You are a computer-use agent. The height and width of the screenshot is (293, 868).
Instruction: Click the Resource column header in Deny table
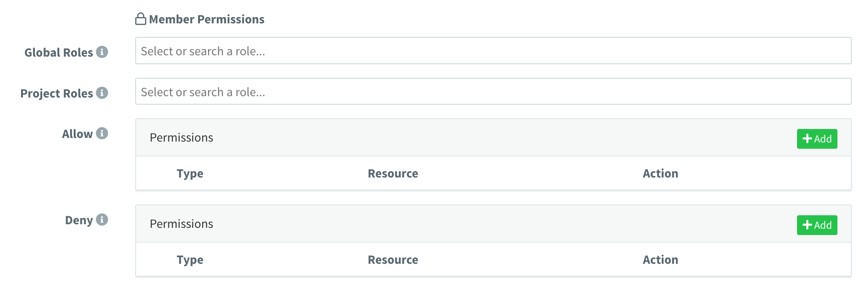click(x=393, y=260)
